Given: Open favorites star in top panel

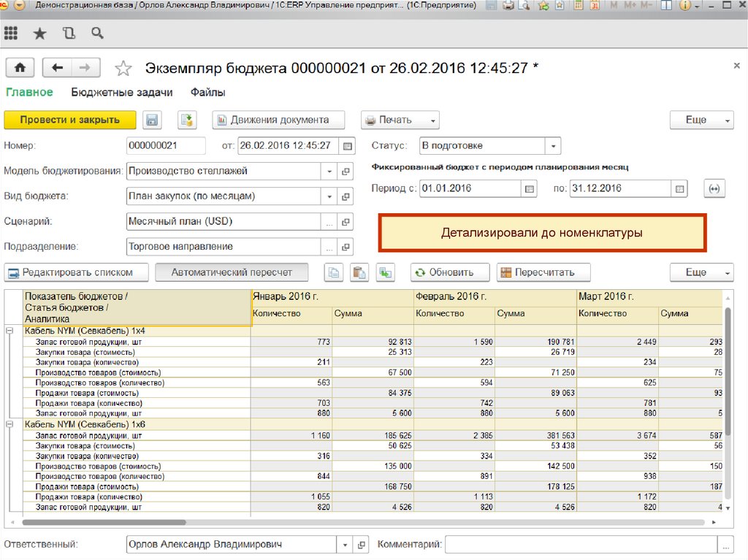Looking at the screenshot, I should pyautogui.click(x=39, y=33).
